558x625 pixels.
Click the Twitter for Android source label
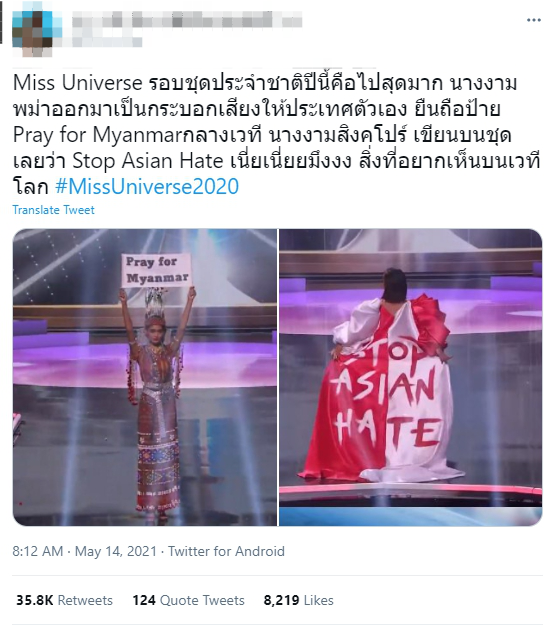pyautogui.click(x=226, y=551)
